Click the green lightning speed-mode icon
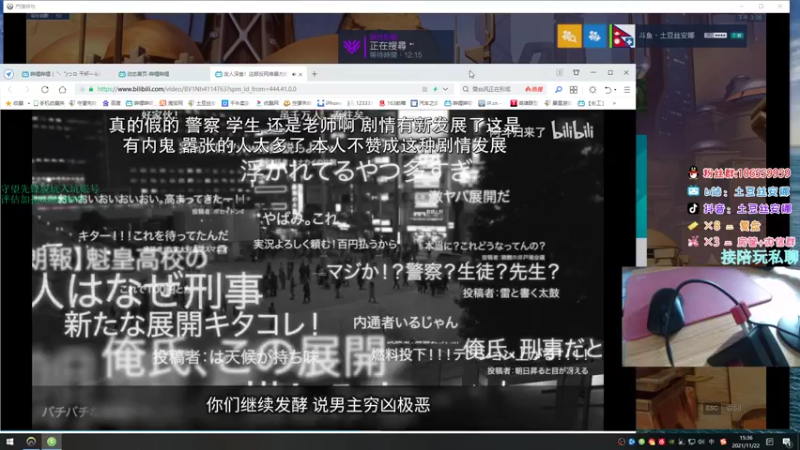This screenshot has width=800, height=450. pos(435,89)
